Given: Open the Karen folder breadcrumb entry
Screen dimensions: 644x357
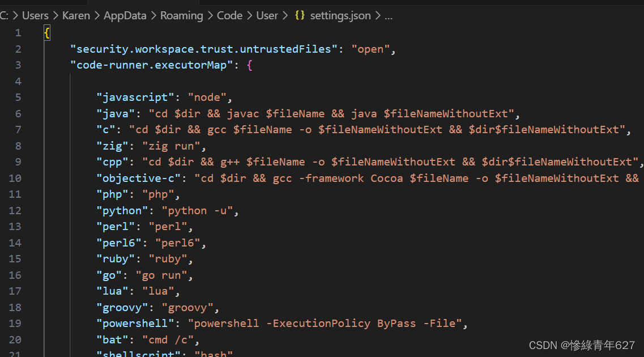Looking at the screenshot, I should click(76, 15).
